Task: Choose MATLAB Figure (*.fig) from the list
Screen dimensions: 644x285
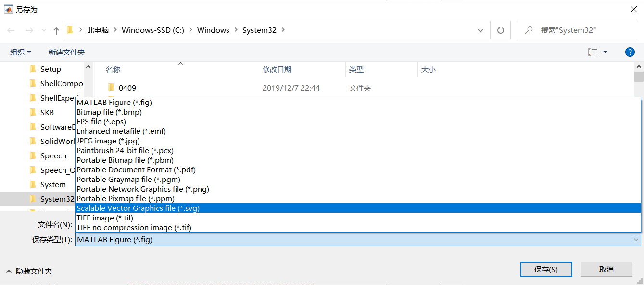Action: (358, 102)
